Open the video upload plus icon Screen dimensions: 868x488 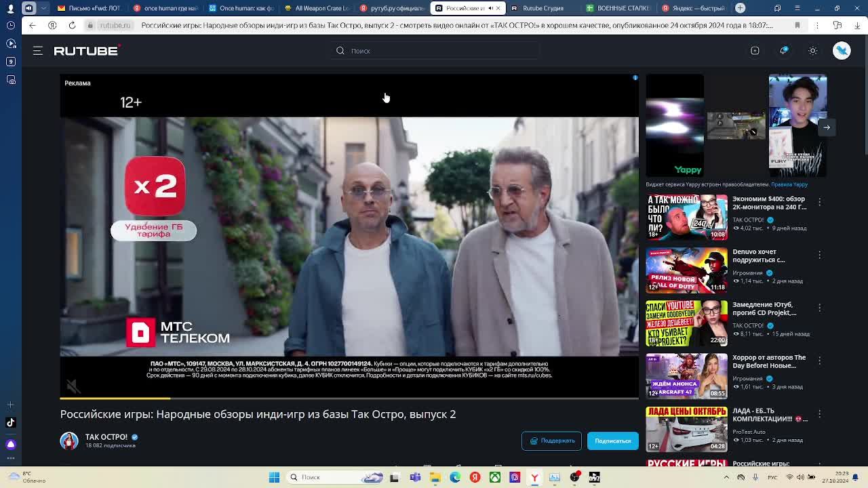pos(755,51)
